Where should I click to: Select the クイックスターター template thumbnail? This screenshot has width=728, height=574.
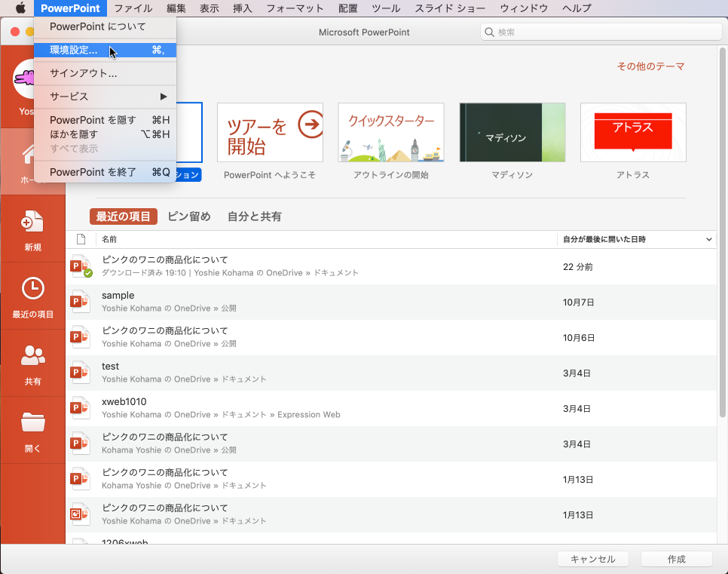click(x=391, y=133)
